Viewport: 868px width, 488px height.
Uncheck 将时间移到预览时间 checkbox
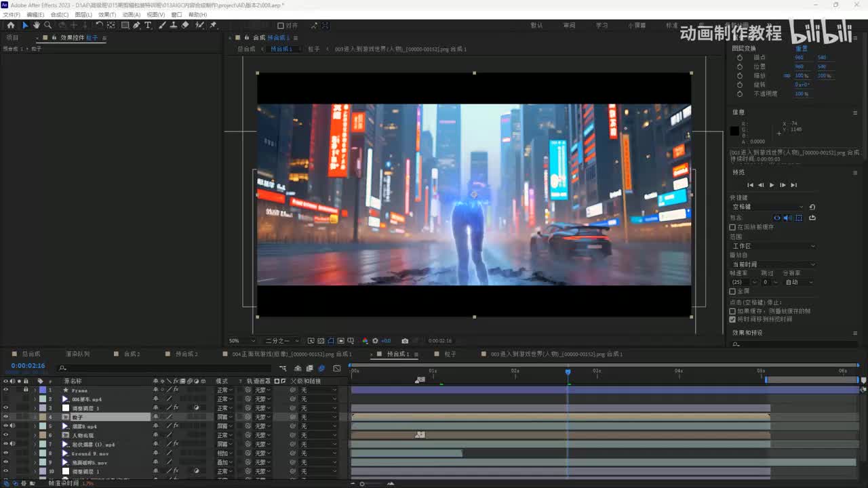732,319
